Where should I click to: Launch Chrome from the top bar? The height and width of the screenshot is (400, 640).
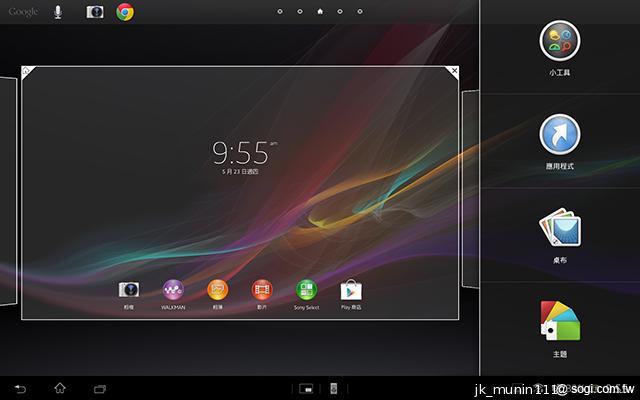(125, 12)
